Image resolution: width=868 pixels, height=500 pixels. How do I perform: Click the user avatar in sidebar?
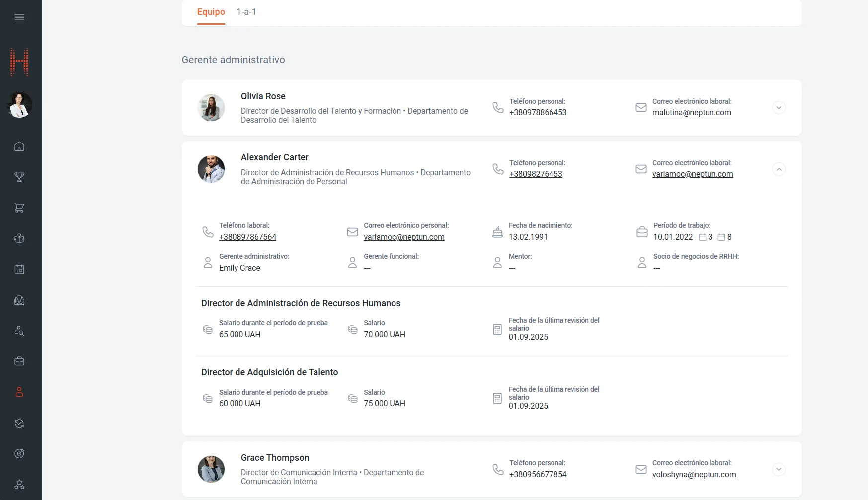click(x=19, y=105)
